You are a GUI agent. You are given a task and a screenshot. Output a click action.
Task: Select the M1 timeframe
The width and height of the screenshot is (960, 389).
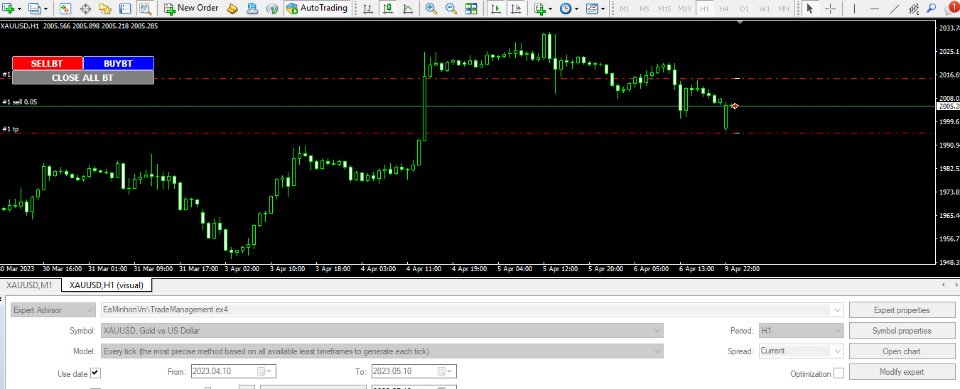(x=624, y=9)
